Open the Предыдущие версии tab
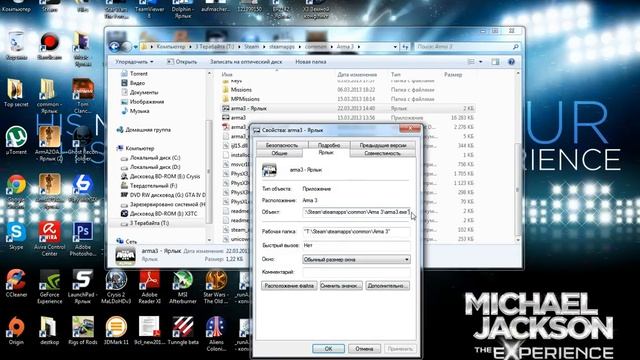 383,145
